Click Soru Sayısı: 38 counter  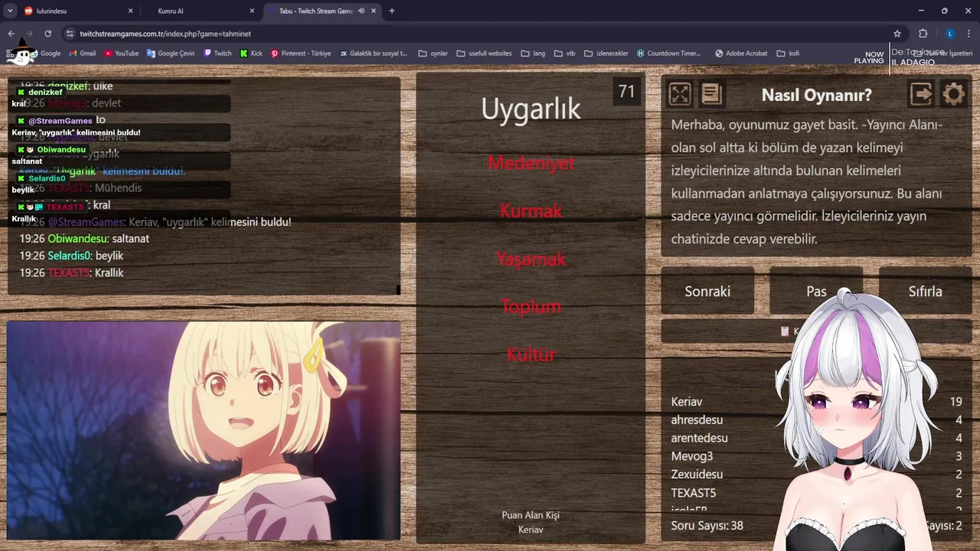coord(707,526)
